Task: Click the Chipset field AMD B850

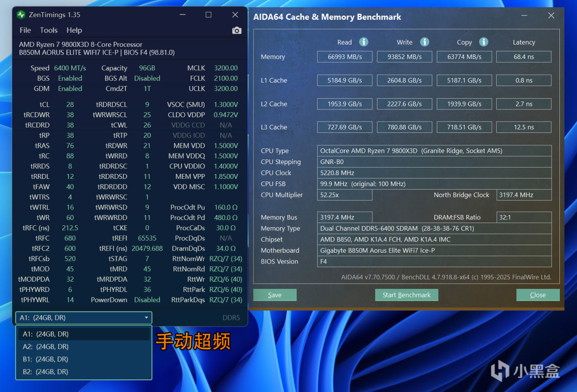Action: (435, 239)
